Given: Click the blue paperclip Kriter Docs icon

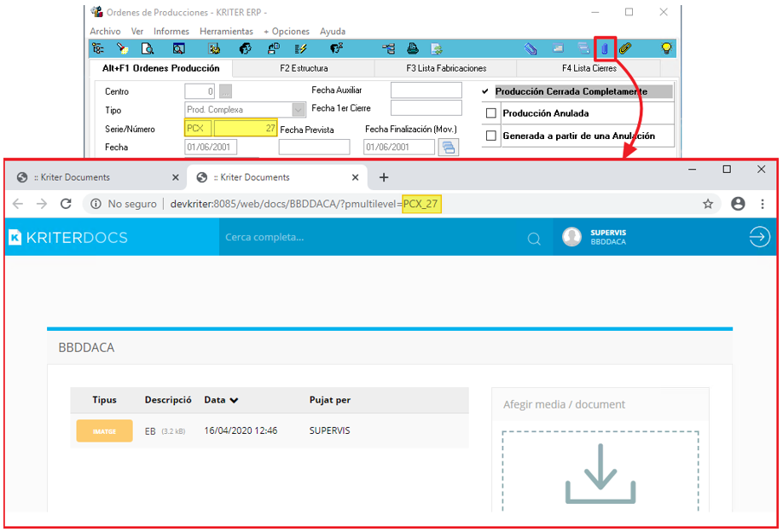Looking at the screenshot, I should pyautogui.click(x=605, y=49).
